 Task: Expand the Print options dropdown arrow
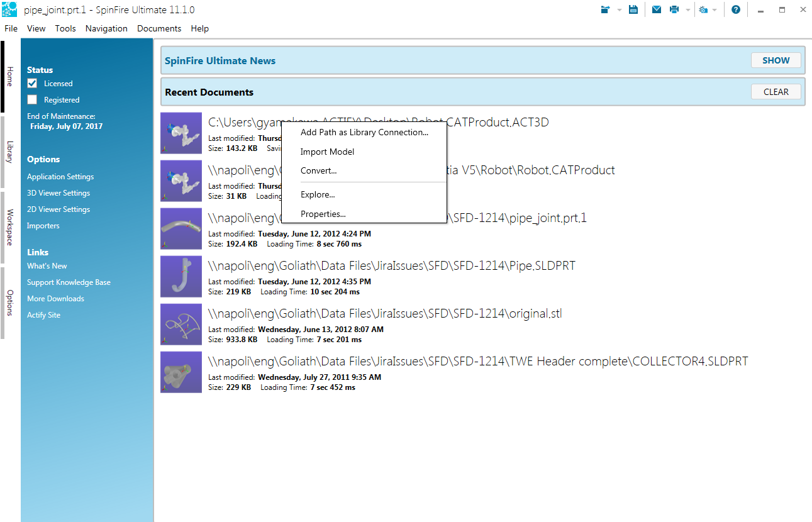click(687, 10)
